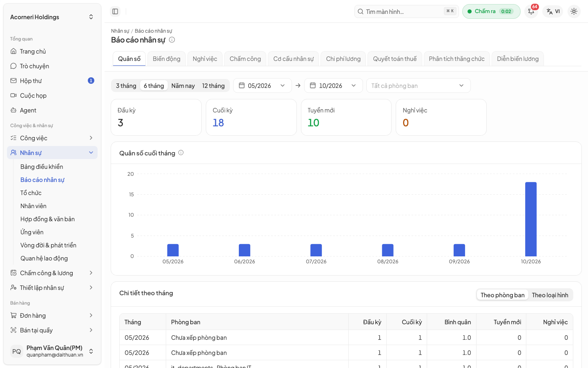Open Cuộc họp meetings
The image size is (588, 368).
[52, 96]
